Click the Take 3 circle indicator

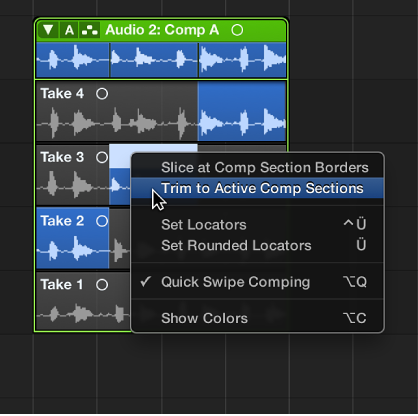click(102, 157)
